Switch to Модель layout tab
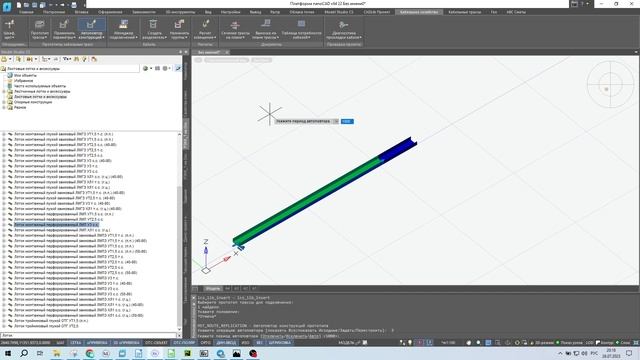Screen dimensions: 640x360 pyautogui.click(x=212, y=289)
